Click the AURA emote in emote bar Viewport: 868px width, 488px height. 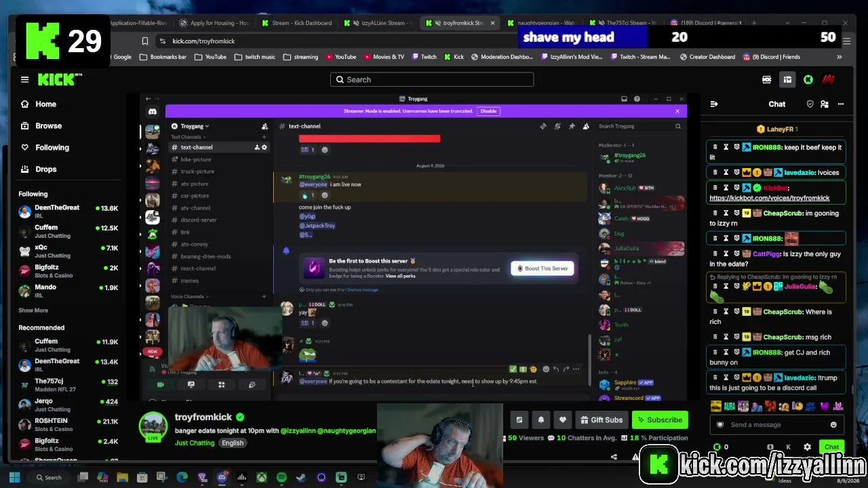730,406
